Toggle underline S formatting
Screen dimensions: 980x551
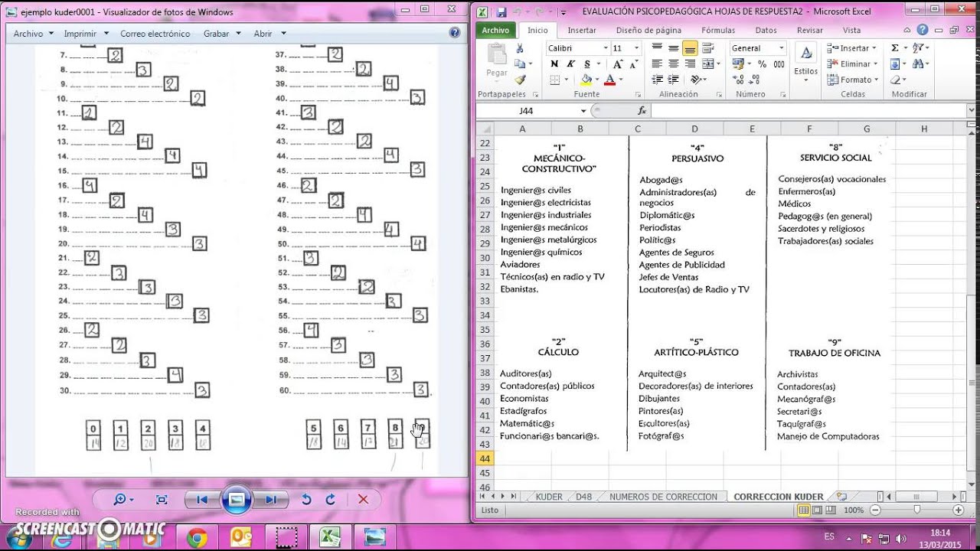[x=586, y=64]
